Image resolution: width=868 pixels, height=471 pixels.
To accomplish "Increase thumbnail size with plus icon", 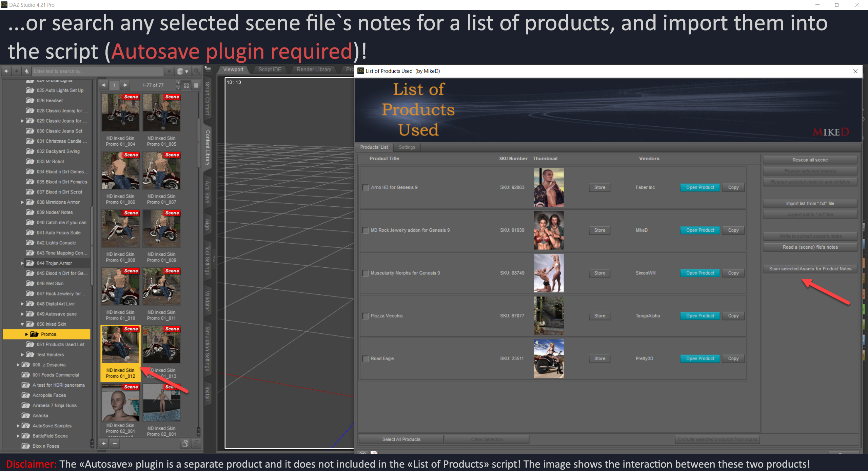I will click(x=178, y=83).
